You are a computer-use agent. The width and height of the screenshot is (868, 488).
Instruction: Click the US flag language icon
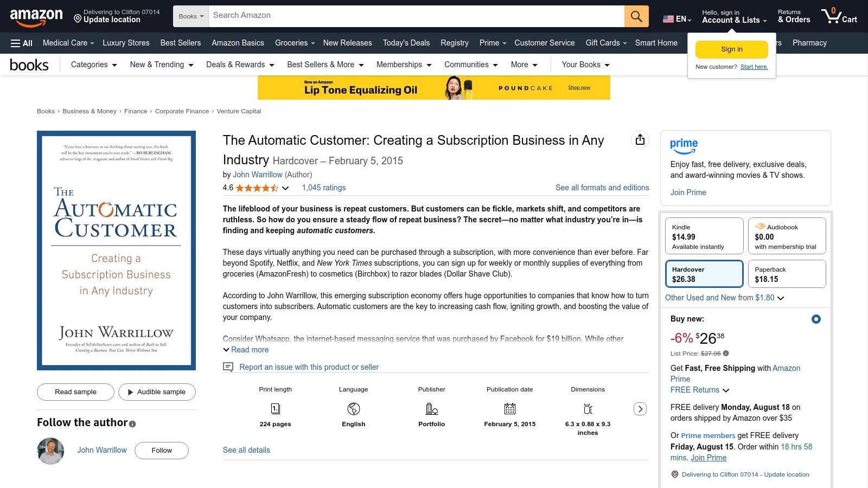668,19
